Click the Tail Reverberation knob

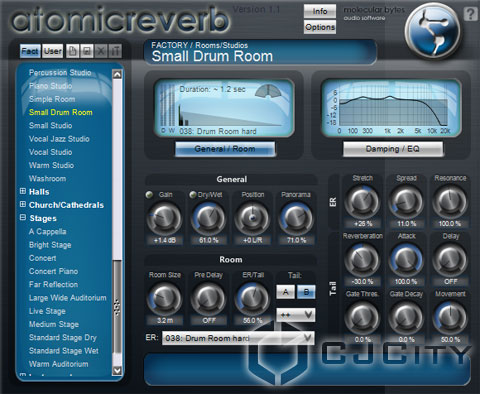tap(362, 260)
